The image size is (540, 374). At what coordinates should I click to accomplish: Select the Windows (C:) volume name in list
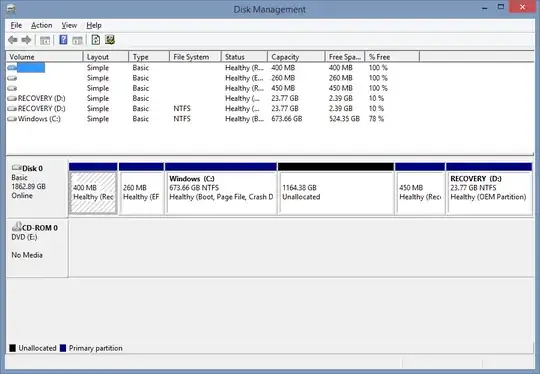[x=39, y=119]
